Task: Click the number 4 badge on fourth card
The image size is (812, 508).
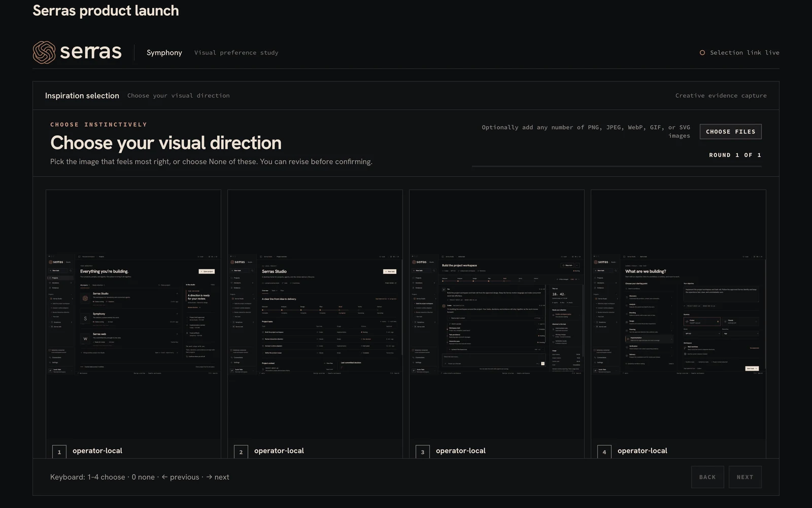Action: coord(604,452)
